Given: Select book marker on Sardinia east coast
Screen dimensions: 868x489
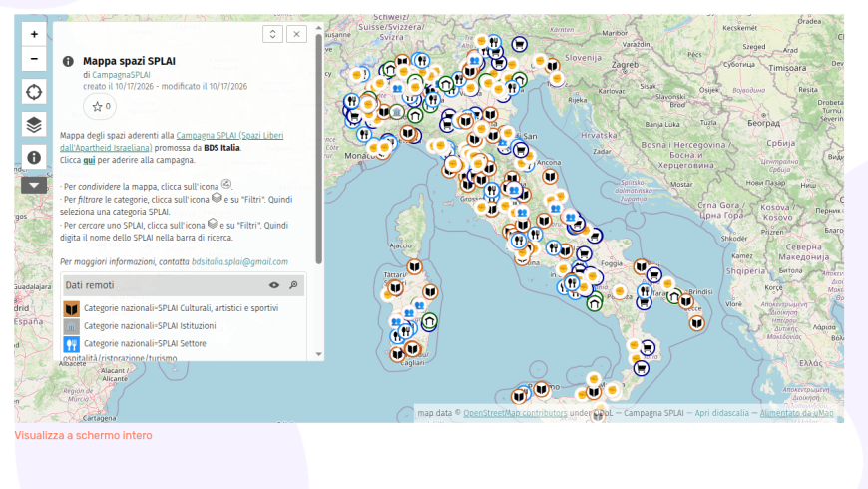Looking at the screenshot, I should click(430, 291).
